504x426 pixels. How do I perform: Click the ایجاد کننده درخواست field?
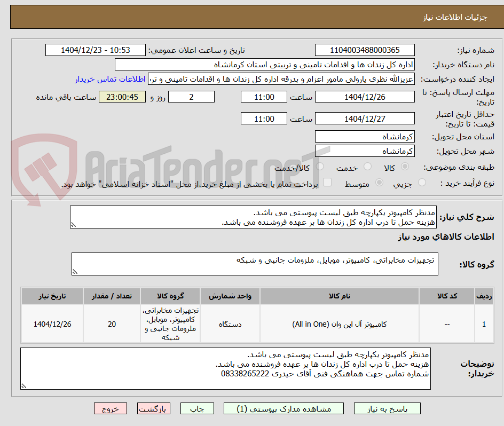(x=281, y=79)
